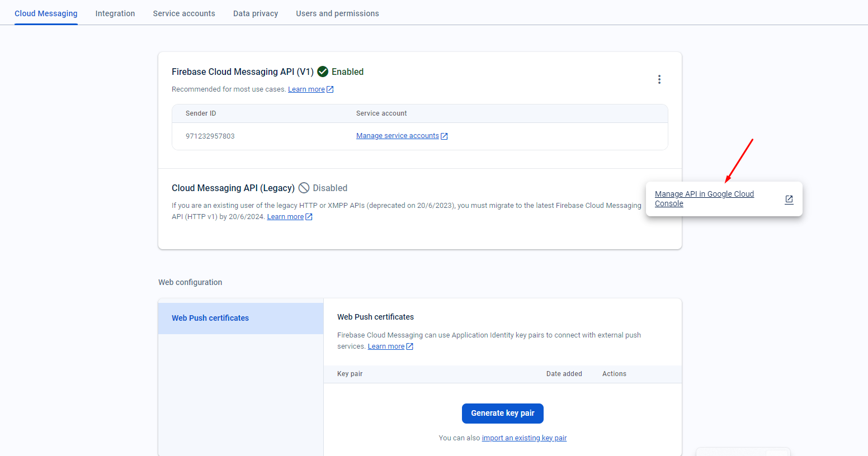
Task: Open the three-dot menu for Firebase Cloud Messaging API
Action: 659,79
